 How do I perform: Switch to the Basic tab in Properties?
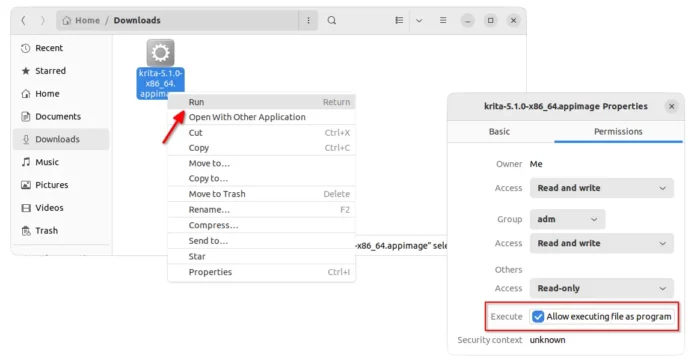click(x=500, y=132)
